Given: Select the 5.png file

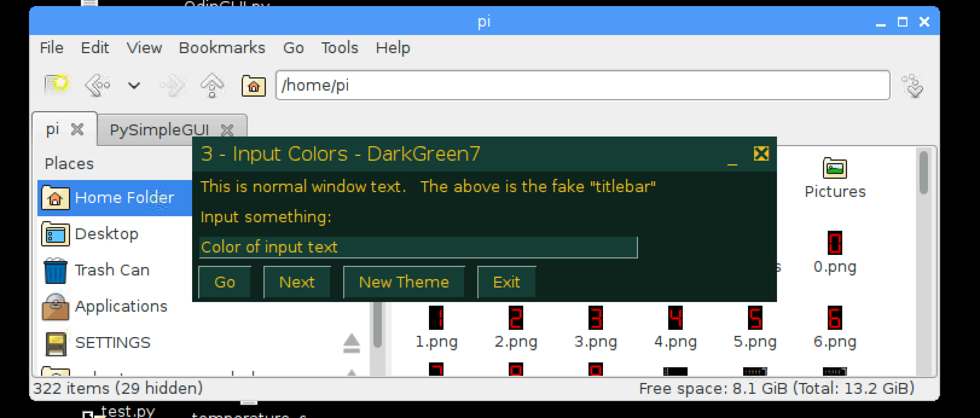Looking at the screenshot, I should [755, 327].
